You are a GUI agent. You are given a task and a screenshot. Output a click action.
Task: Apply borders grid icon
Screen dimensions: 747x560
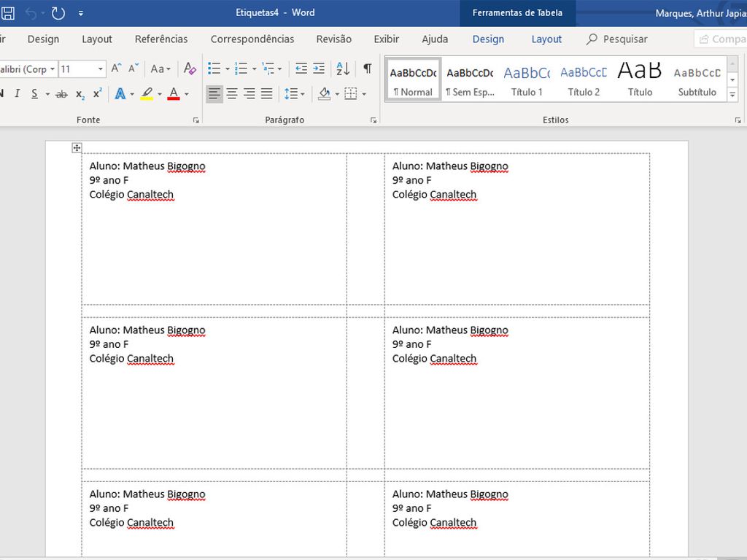coord(351,94)
